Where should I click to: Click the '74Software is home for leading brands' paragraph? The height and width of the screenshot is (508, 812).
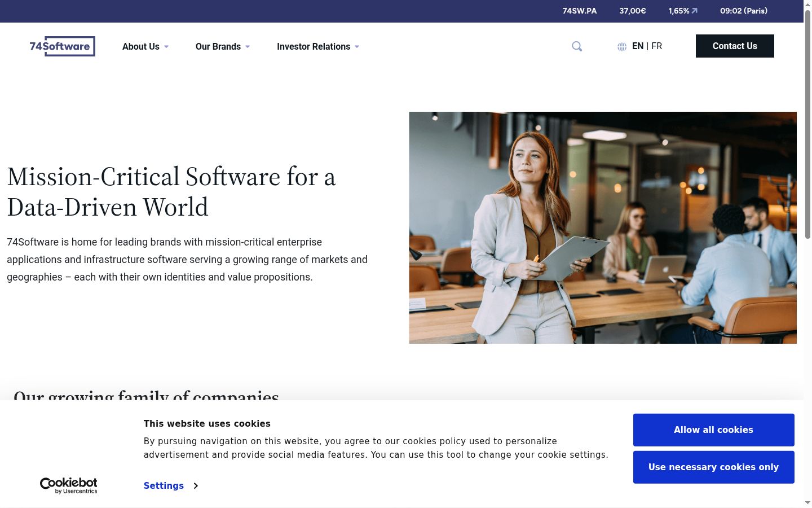click(x=187, y=260)
